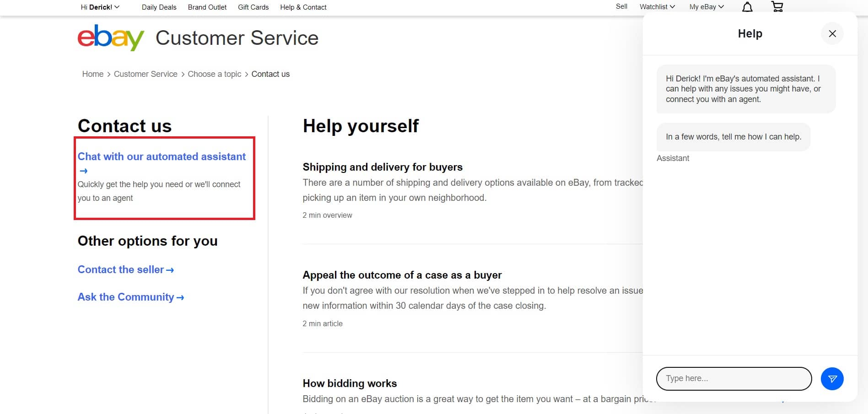The height and width of the screenshot is (414, 868).
Task: Click the Other options for you heading
Action: click(x=147, y=241)
